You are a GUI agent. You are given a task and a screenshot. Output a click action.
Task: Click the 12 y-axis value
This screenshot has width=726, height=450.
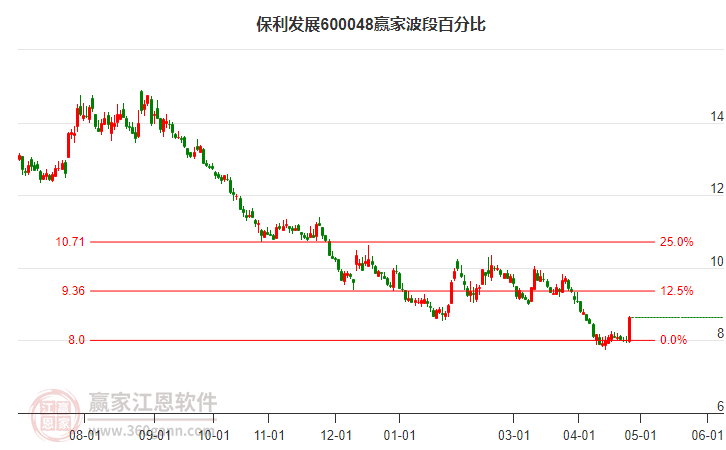point(717,188)
